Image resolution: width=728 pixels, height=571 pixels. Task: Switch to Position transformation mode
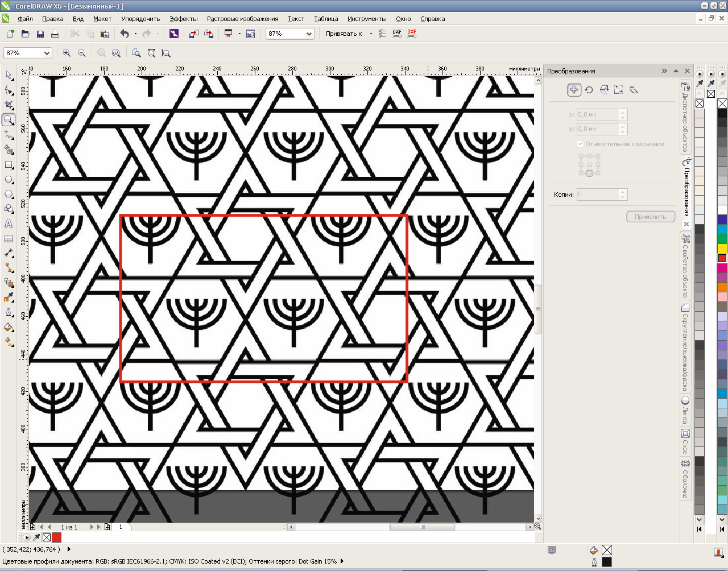(574, 90)
